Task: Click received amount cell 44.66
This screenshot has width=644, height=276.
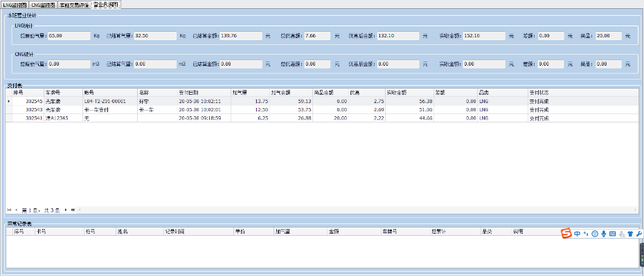Action: pyautogui.click(x=409, y=118)
